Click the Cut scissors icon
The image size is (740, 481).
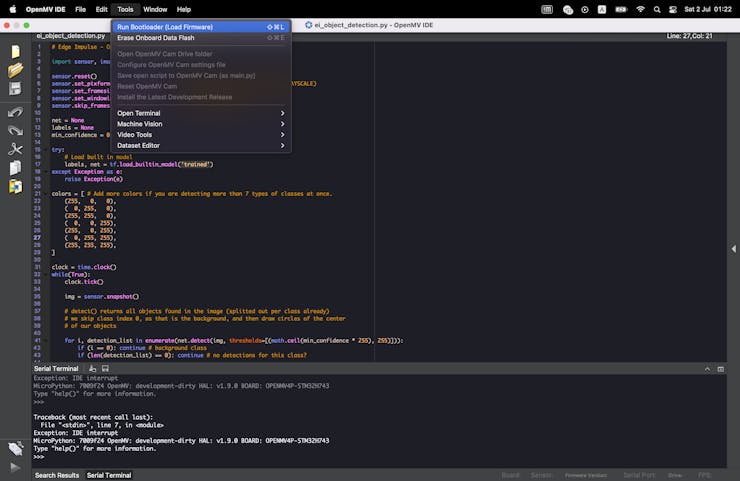click(x=15, y=149)
